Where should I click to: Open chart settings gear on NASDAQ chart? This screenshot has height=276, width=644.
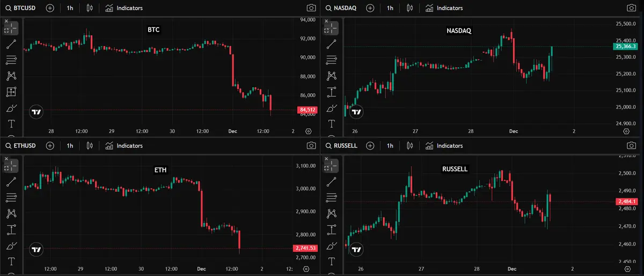pos(627,131)
